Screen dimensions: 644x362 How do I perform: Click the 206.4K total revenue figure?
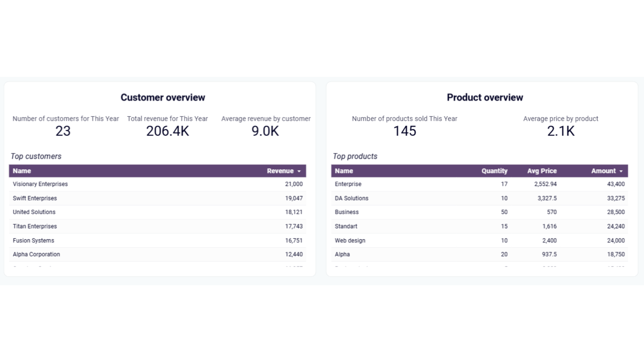tap(168, 131)
